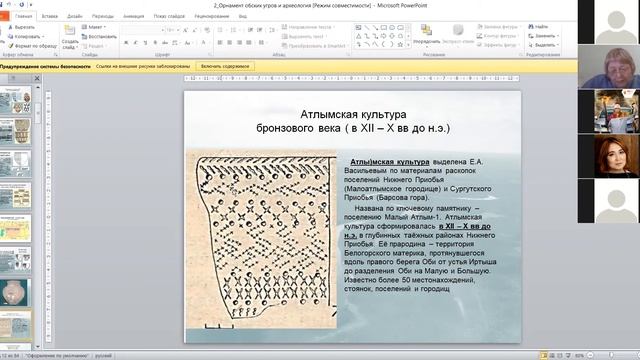This screenshot has width=640, height=360.
Task: Open the font name combo box
Action: point(142,30)
